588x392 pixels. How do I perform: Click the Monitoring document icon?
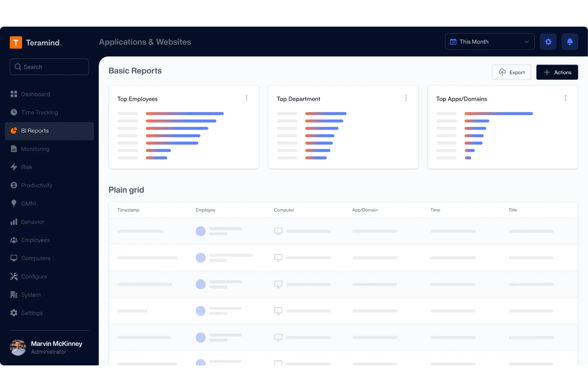[14, 149]
